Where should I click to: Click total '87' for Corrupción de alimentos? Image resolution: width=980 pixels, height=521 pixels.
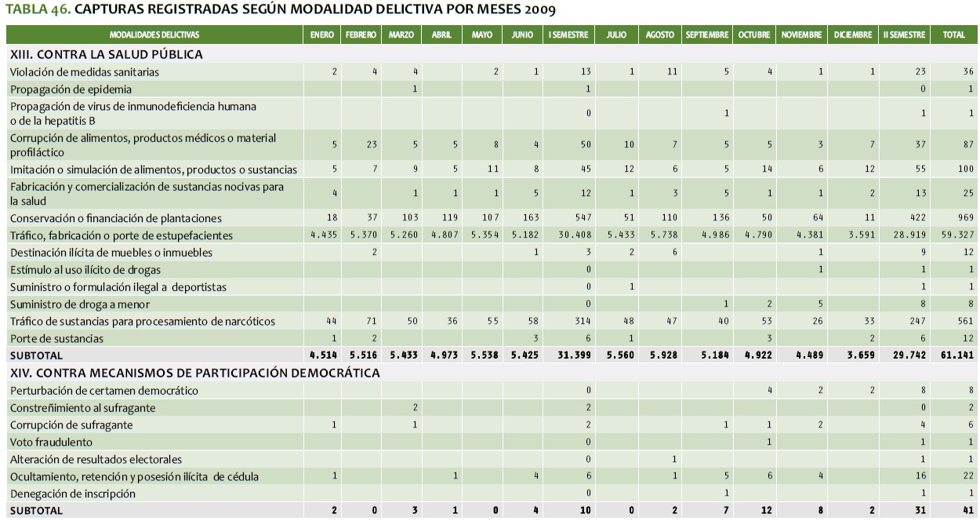coord(968,144)
